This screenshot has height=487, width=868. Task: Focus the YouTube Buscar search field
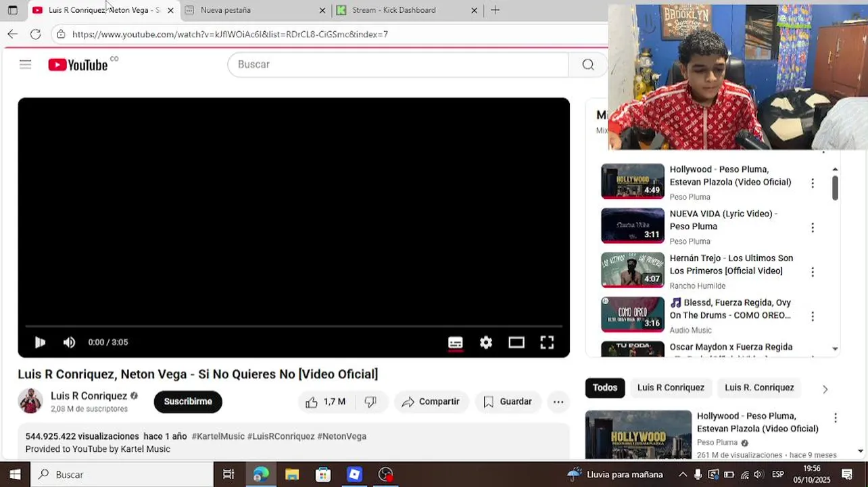[398, 64]
